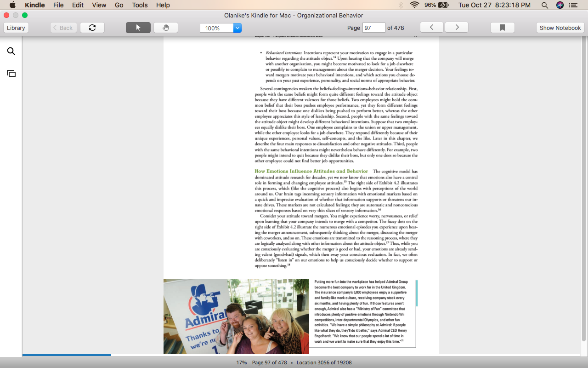This screenshot has height=368, width=588.
Task: Click the battery status icon
Action: pyautogui.click(x=443, y=5)
